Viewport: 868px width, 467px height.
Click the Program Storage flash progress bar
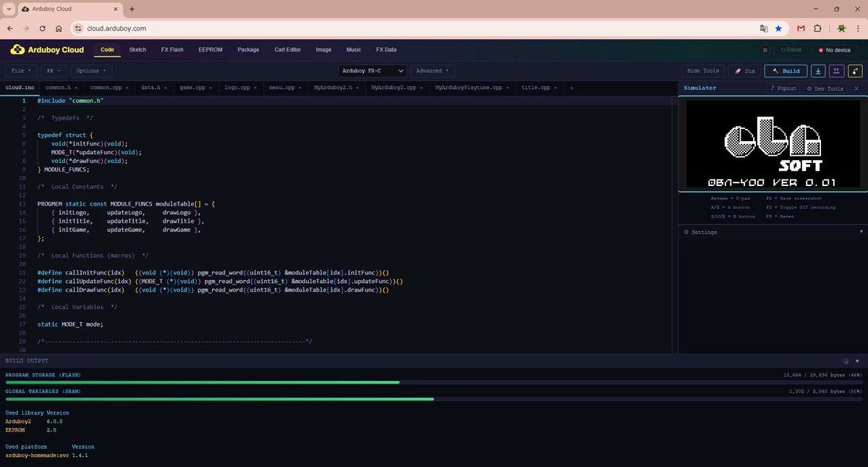pos(434,382)
